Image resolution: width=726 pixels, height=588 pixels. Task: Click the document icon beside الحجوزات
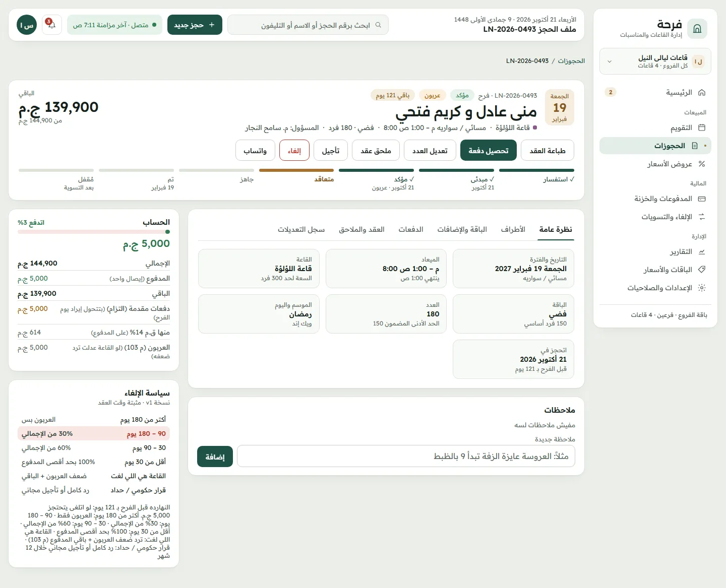[695, 146]
